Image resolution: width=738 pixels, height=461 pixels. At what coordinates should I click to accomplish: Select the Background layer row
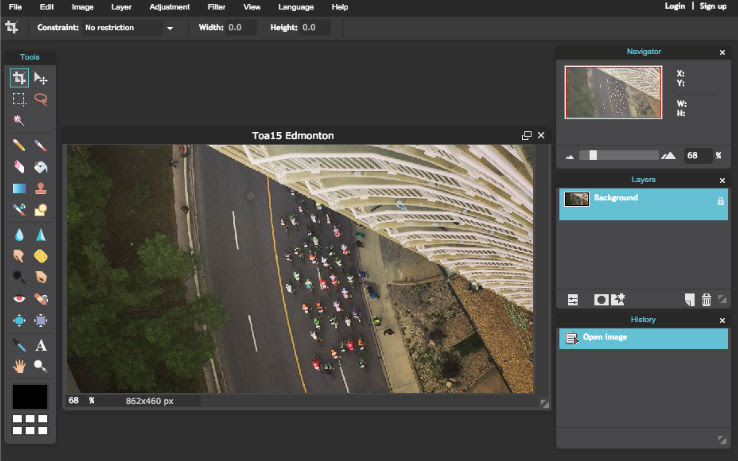click(x=643, y=204)
